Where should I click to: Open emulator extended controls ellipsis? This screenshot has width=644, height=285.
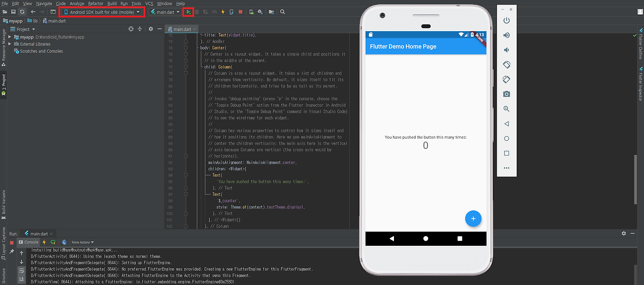507,168
